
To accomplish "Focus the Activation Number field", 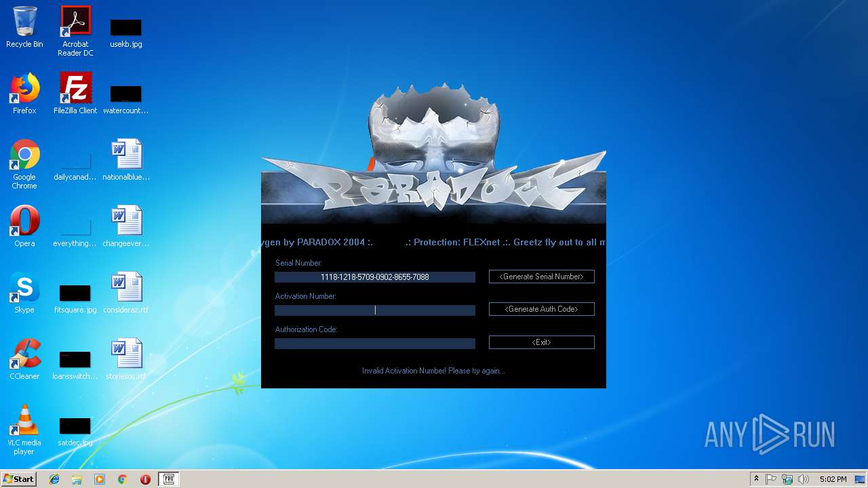I will tap(375, 310).
